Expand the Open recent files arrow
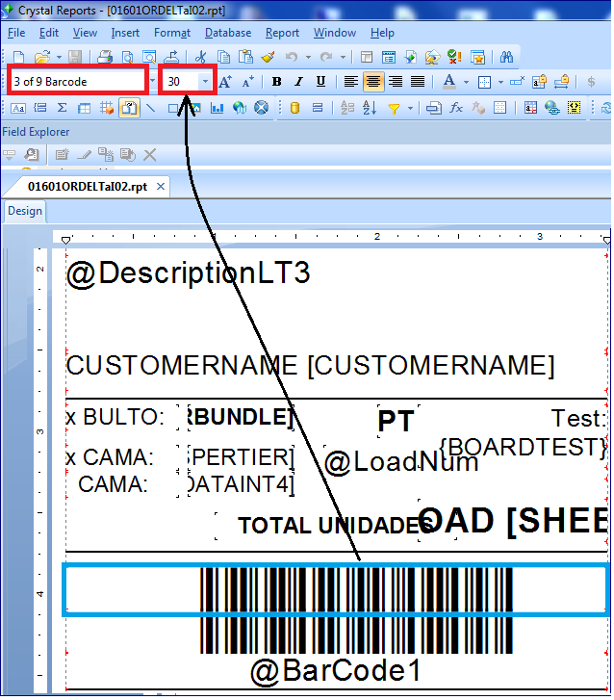Image resolution: width=614 pixels, height=700 pixels. (59, 57)
